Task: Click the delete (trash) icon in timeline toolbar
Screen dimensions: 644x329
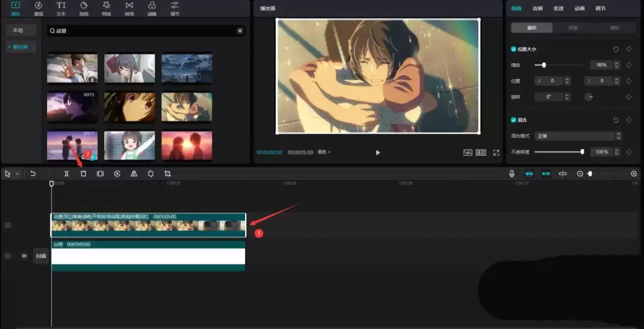Action: coord(83,173)
